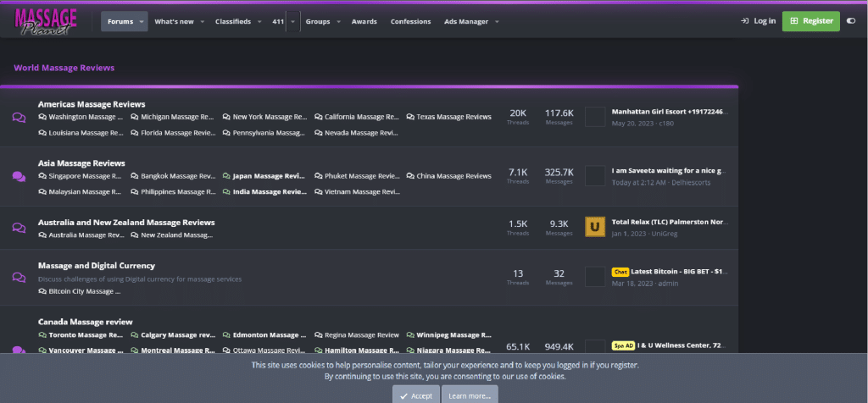868x403 pixels.
Task: Open World Massage Reviews heading link
Action: [64, 68]
